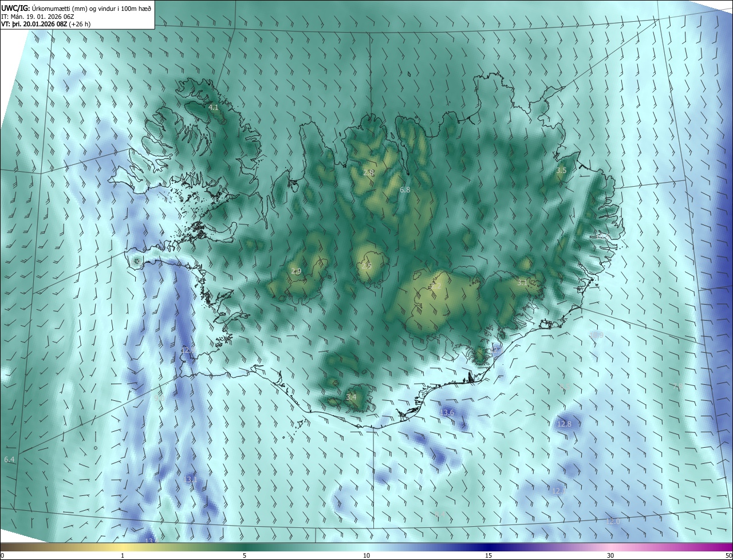Click the colorbar tick label 50

tap(728, 555)
